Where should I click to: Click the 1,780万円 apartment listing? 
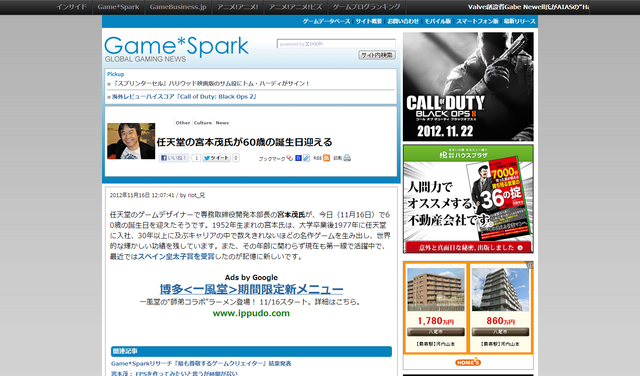(436, 307)
